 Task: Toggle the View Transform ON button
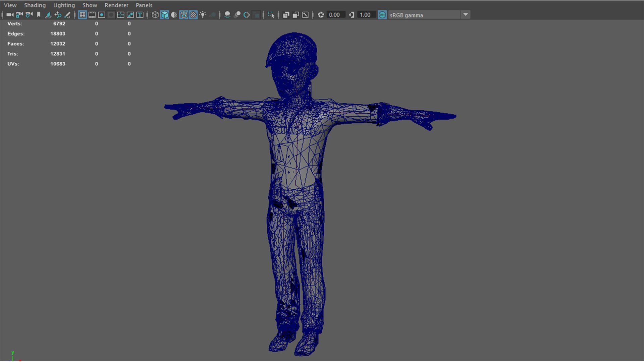pos(382,15)
